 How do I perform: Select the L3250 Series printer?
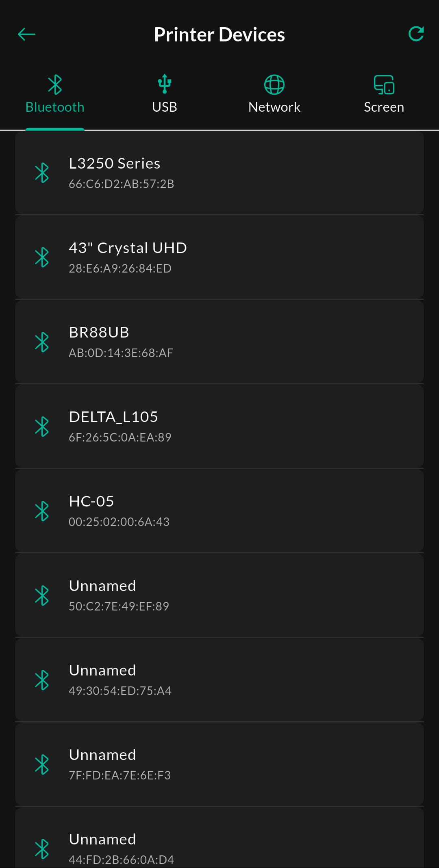219,173
